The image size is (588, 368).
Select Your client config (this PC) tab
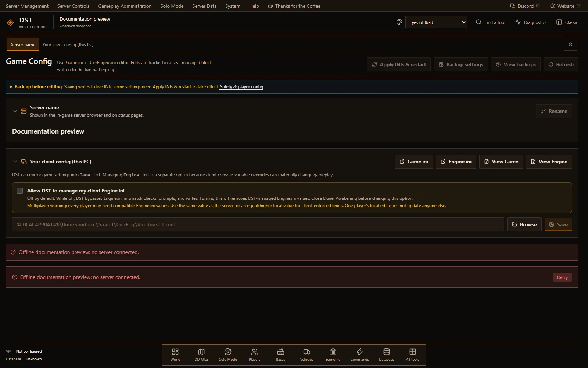coord(68,45)
